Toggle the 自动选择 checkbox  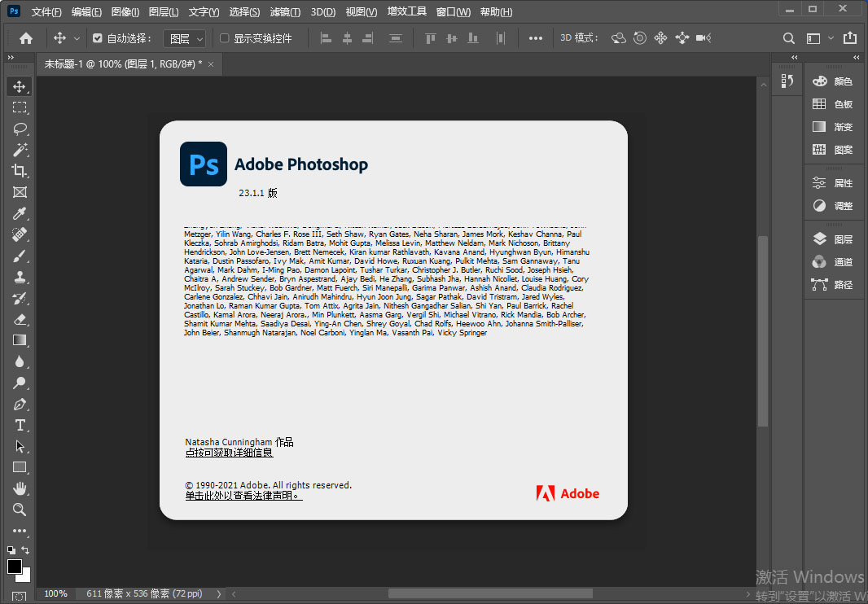[98, 38]
